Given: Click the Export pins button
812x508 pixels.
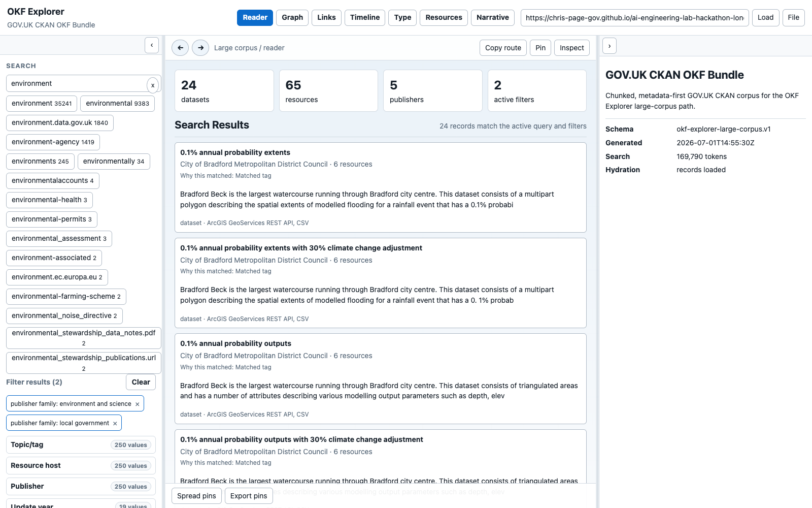Looking at the screenshot, I should [x=249, y=496].
